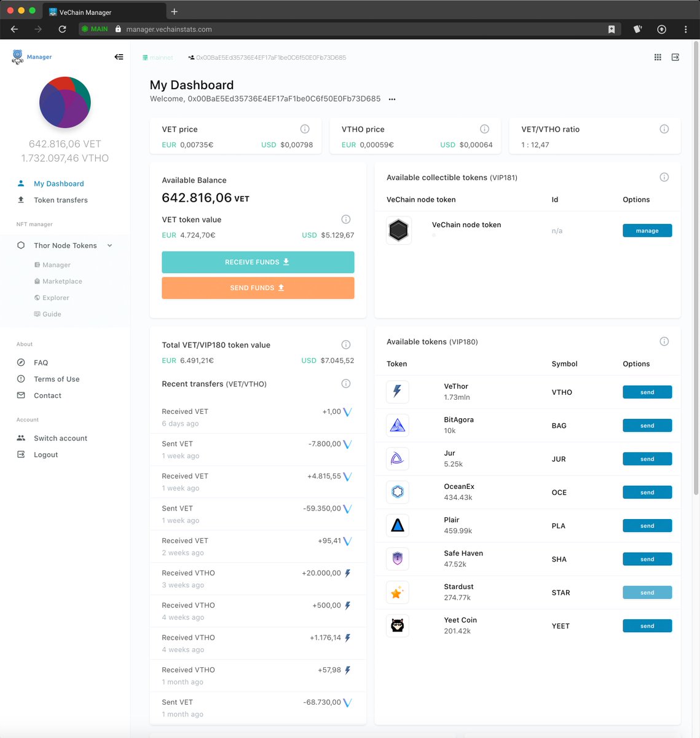Send Safe Haven SHA tokens
This screenshot has height=738, width=700.
(x=647, y=559)
